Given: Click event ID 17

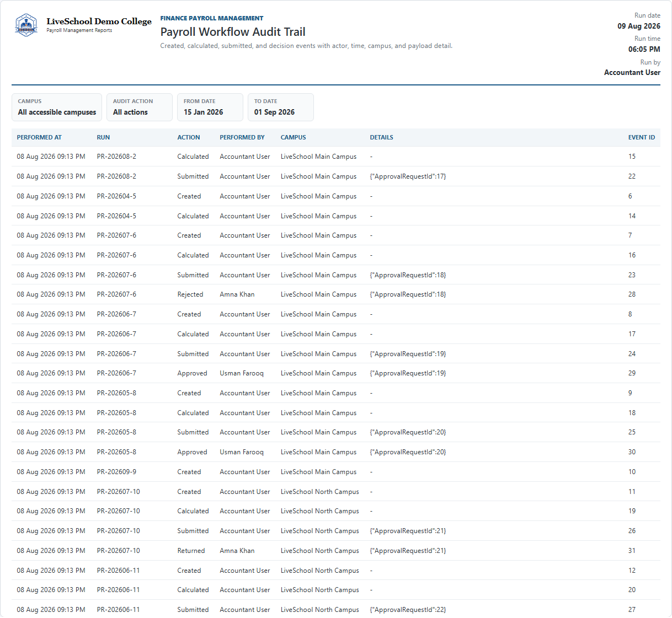Looking at the screenshot, I should (632, 334).
